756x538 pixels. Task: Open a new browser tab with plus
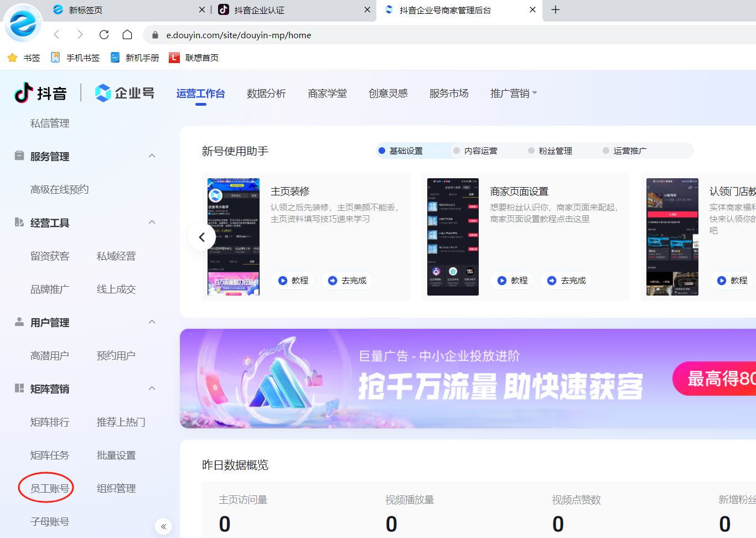[556, 10]
